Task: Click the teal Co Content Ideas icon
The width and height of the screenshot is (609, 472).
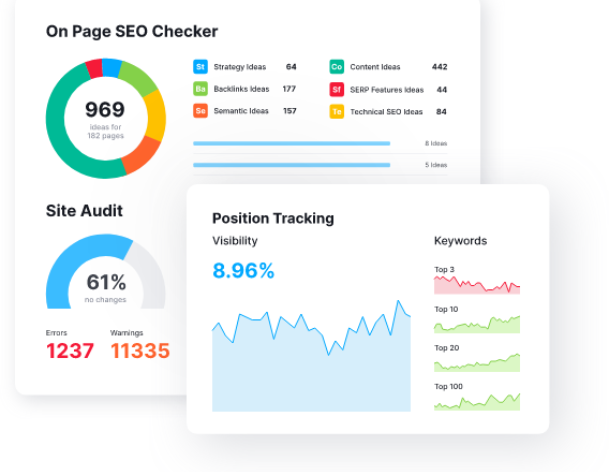Action: tap(337, 67)
